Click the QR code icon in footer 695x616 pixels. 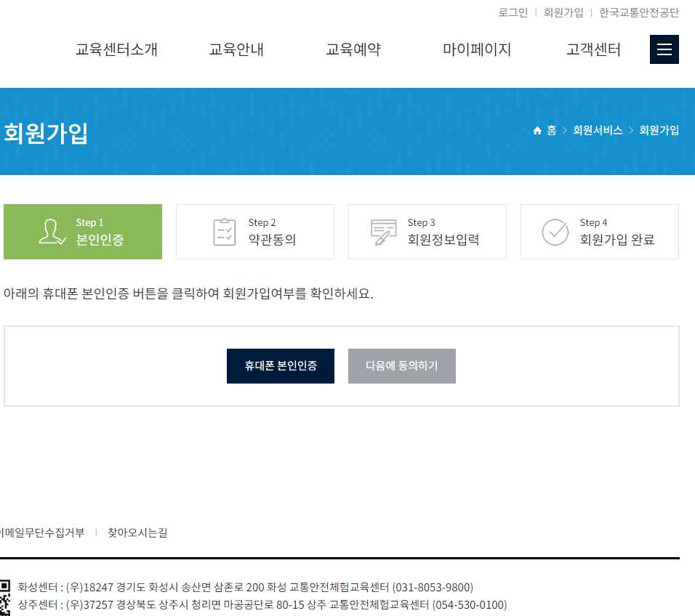(x=5, y=596)
